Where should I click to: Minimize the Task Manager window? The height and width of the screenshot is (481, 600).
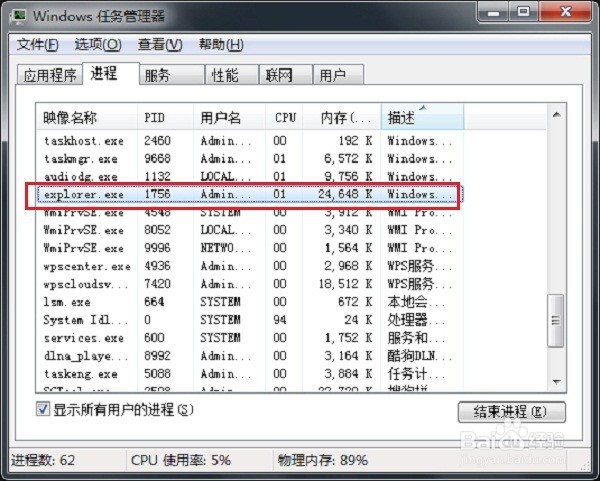[x=494, y=13]
